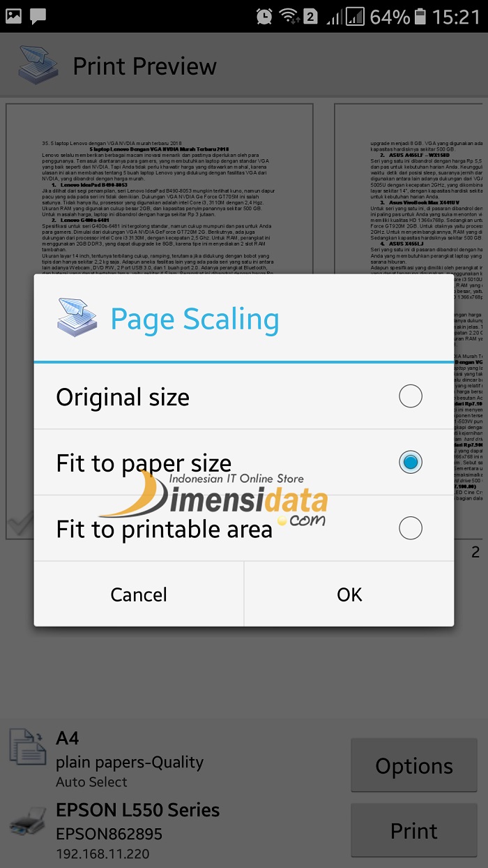The width and height of the screenshot is (488, 868).
Task: Tap the alarm clock status icon
Action: click(264, 16)
